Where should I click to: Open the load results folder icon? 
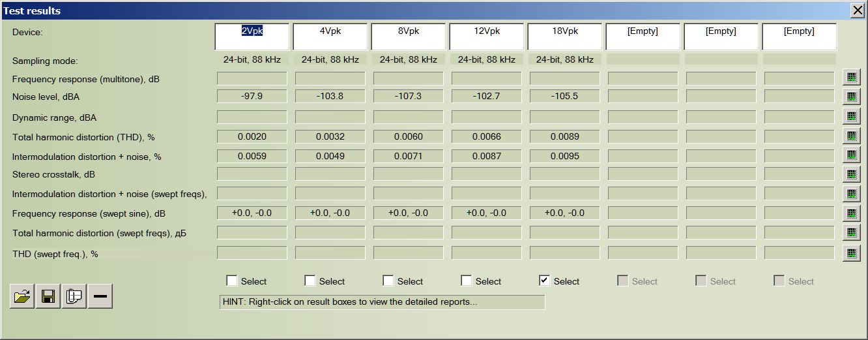[x=22, y=296]
